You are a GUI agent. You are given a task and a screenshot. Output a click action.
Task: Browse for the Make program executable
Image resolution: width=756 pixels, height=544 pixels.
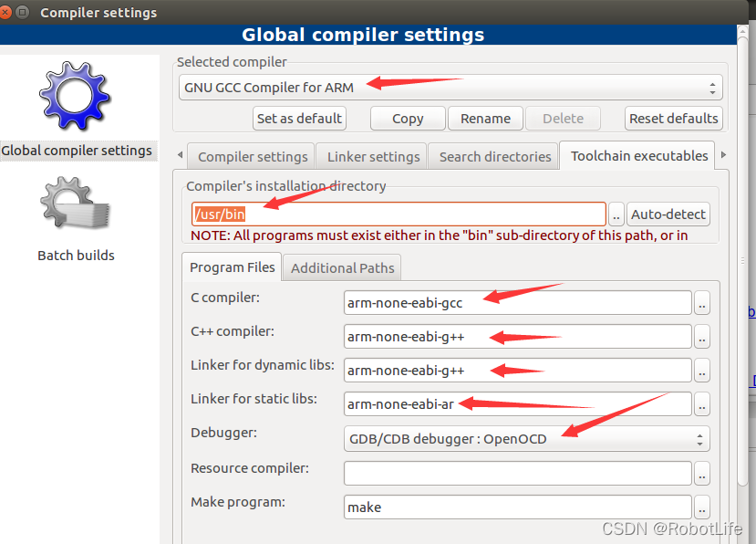[x=702, y=507]
